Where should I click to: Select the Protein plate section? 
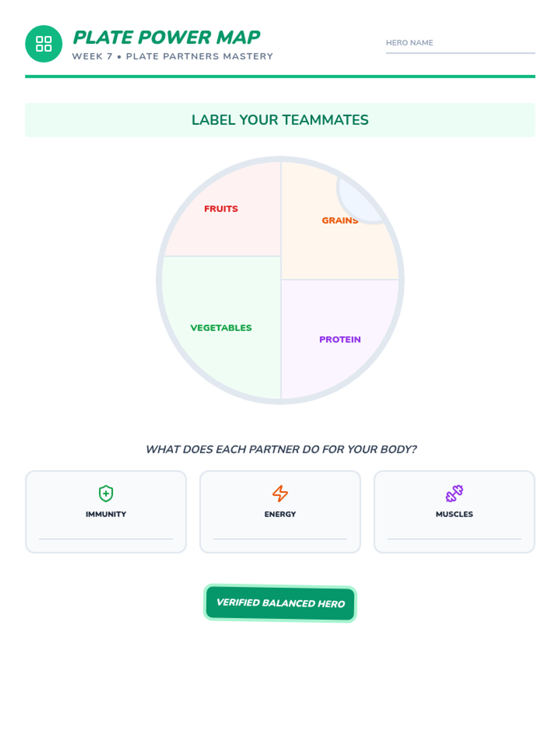(340, 339)
